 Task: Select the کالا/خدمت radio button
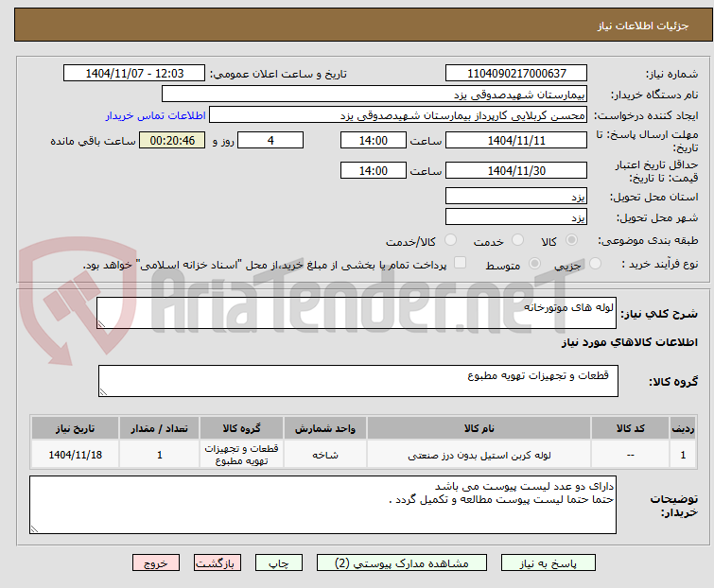(x=450, y=240)
